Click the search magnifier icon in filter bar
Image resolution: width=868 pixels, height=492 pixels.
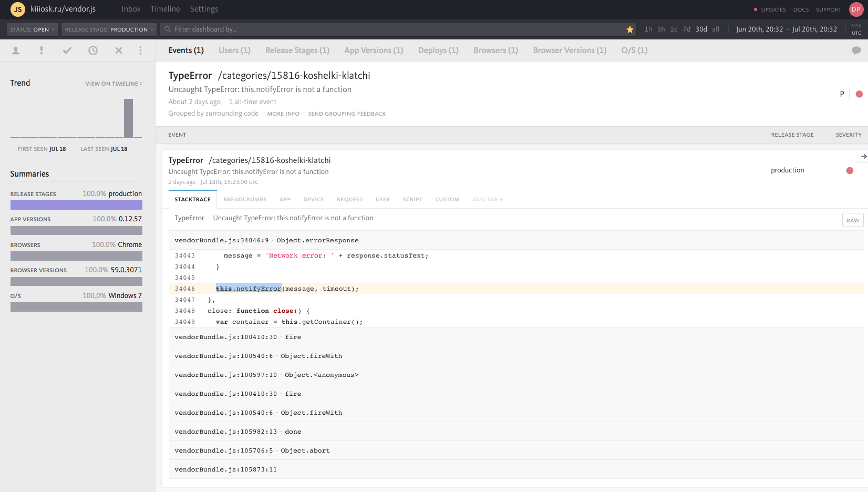pos(168,29)
